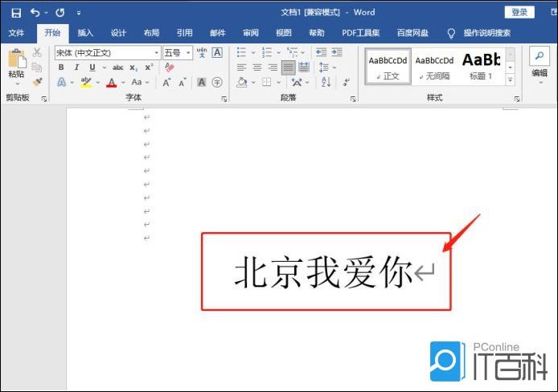This screenshot has height=392, width=558.
Task: Open the Line Spacing options
Action: tap(324, 67)
